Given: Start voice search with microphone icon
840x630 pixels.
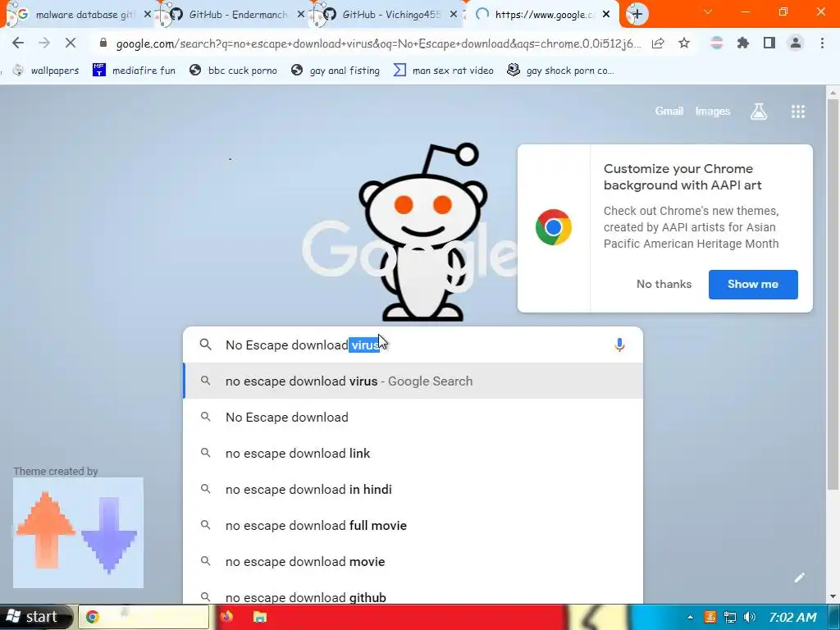Looking at the screenshot, I should (x=619, y=345).
